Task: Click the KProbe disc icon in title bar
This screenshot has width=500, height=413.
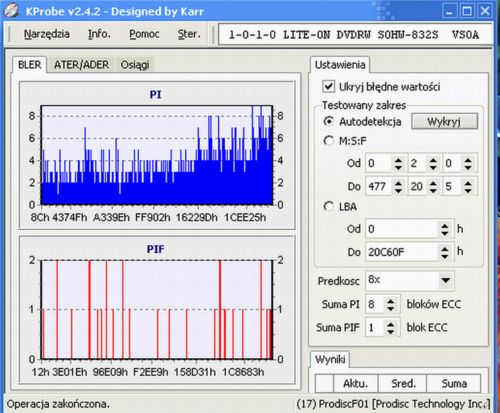Action: (x=11, y=10)
